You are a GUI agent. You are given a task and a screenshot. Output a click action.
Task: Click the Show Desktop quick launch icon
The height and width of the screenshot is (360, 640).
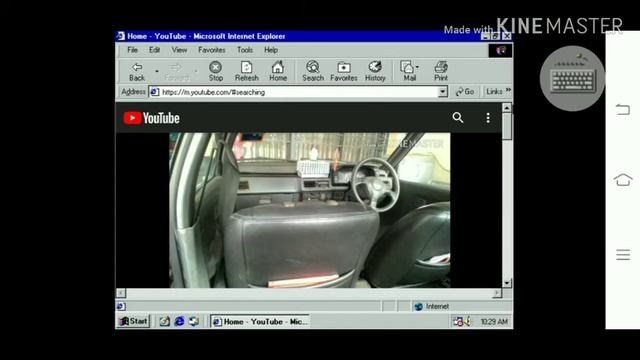coord(164,321)
